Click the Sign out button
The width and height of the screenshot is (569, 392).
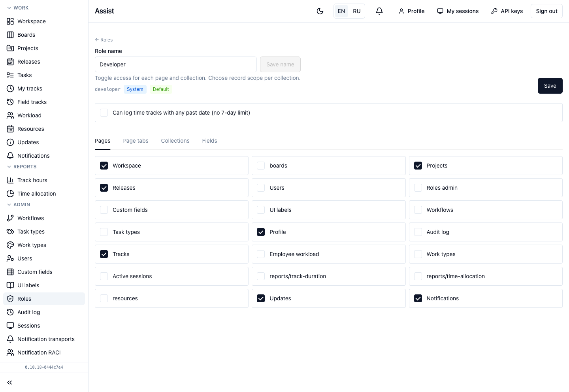point(546,11)
